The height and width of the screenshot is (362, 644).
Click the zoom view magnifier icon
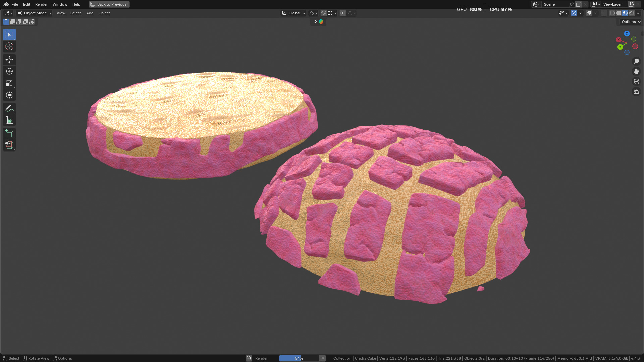(x=636, y=61)
